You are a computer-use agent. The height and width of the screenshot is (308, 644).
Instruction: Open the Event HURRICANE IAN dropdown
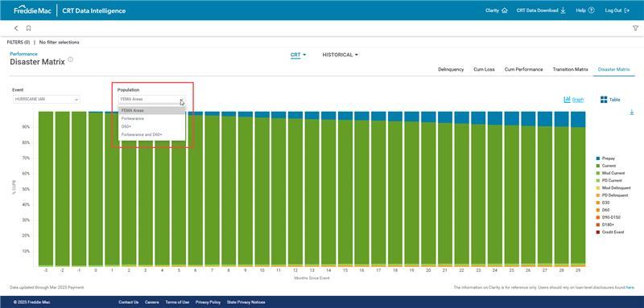[47, 99]
